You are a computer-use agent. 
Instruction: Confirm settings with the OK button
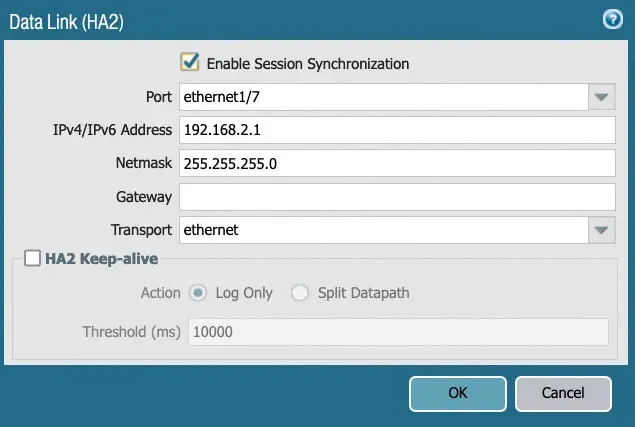coord(457,393)
